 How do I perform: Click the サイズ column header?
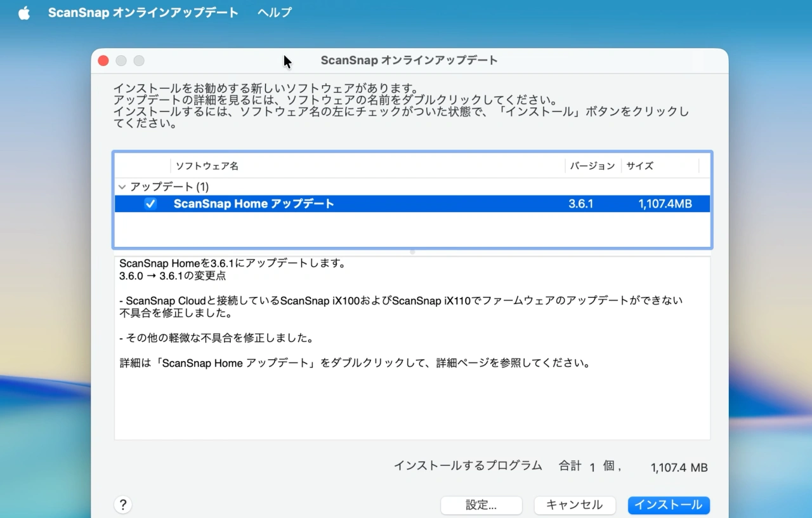pyautogui.click(x=638, y=166)
